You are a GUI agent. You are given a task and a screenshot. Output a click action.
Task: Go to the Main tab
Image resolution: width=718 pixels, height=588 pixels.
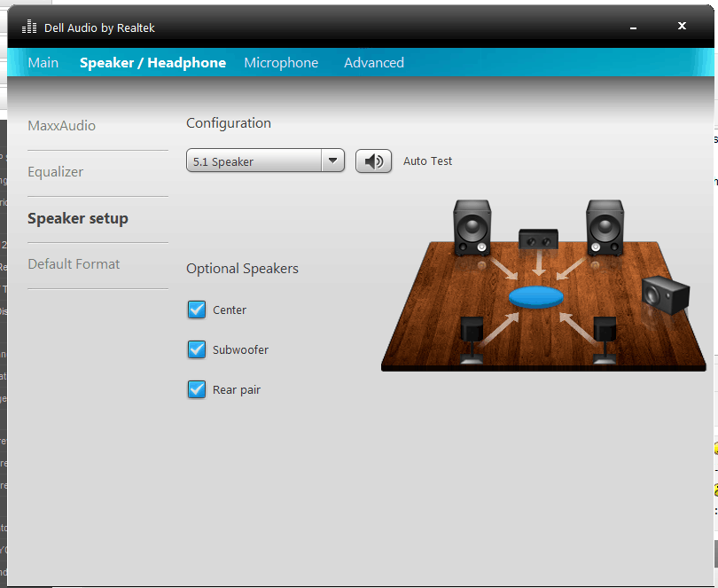coord(43,62)
